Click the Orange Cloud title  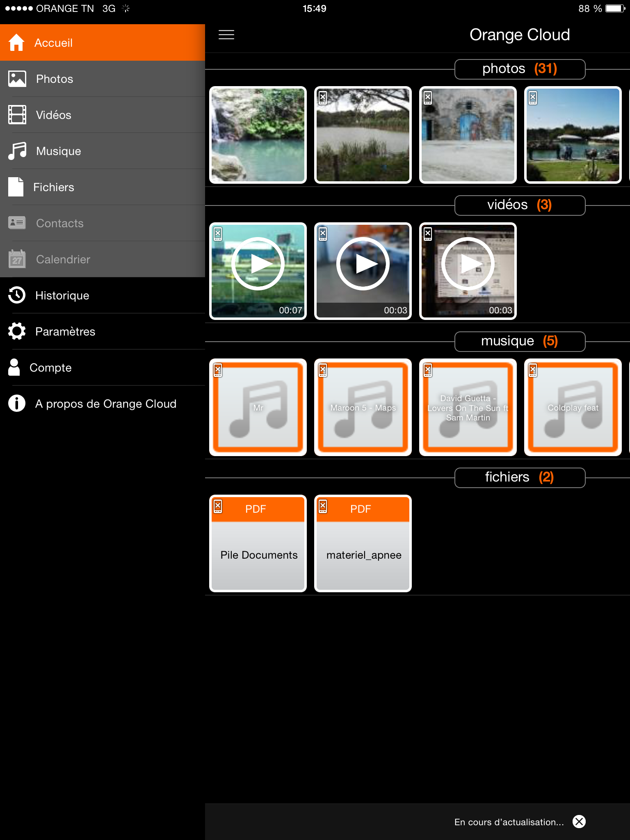[520, 35]
